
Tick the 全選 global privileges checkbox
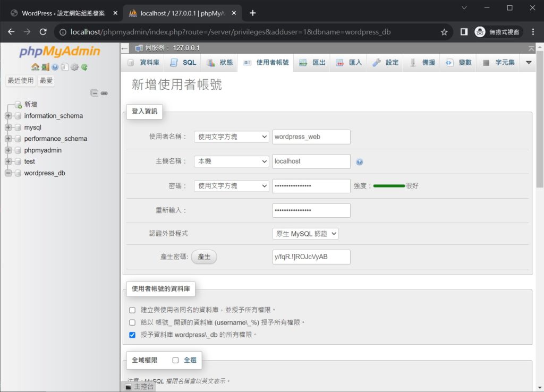point(175,361)
